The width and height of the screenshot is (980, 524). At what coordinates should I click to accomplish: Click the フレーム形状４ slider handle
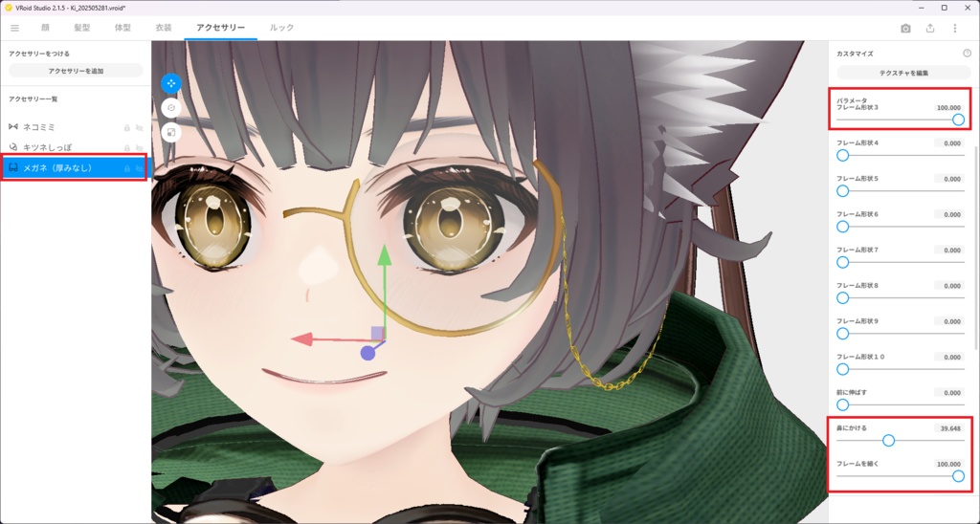tap(842, 155)
